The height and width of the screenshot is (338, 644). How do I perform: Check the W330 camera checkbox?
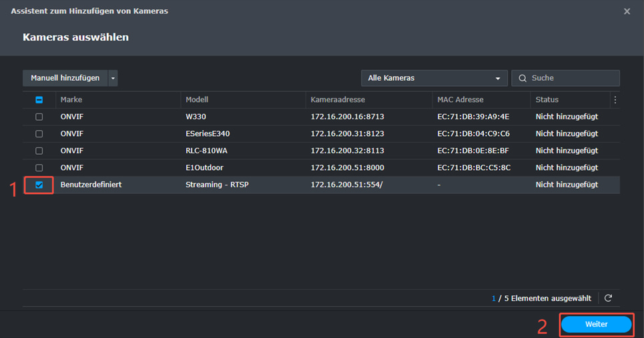(39, 117)
